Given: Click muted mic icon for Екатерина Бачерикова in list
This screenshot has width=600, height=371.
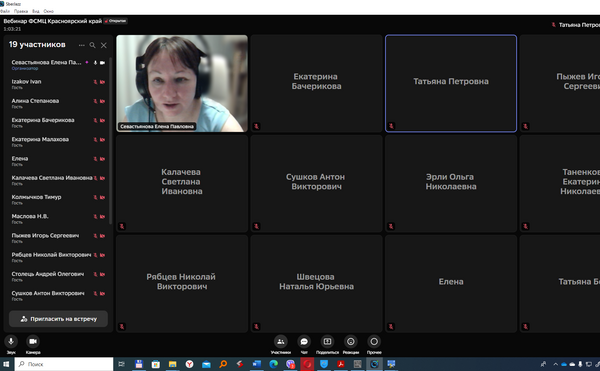Looking at the screenshot, I should tap(95, 120).
